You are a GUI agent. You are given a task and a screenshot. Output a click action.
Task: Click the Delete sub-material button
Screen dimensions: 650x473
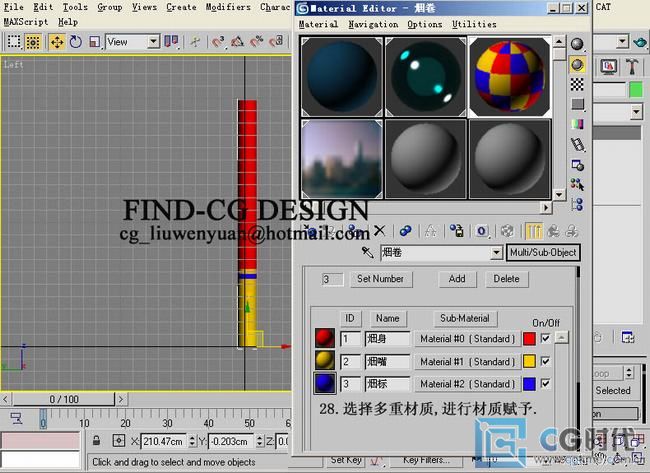[x=506, y=279]
